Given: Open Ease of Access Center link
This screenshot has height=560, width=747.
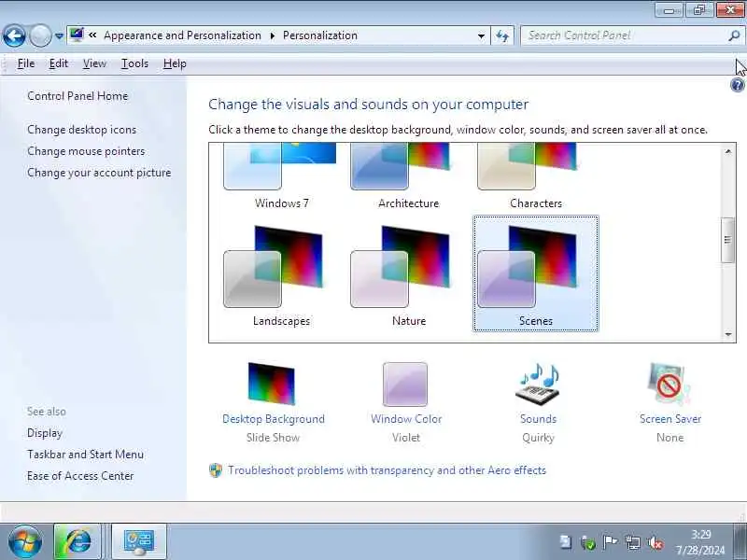Looking at the screenshot, I should pos(80,476).
